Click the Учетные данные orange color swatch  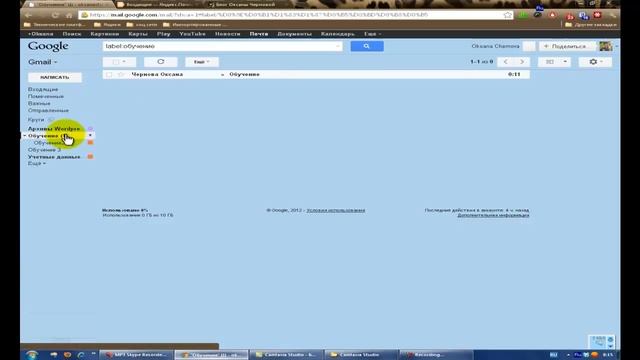pos(90,157)
